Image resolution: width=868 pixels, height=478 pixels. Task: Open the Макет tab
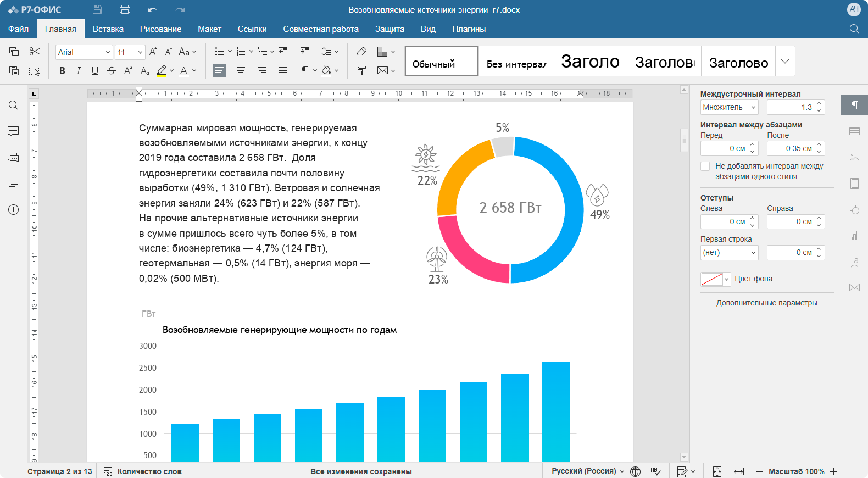[209, 29]
